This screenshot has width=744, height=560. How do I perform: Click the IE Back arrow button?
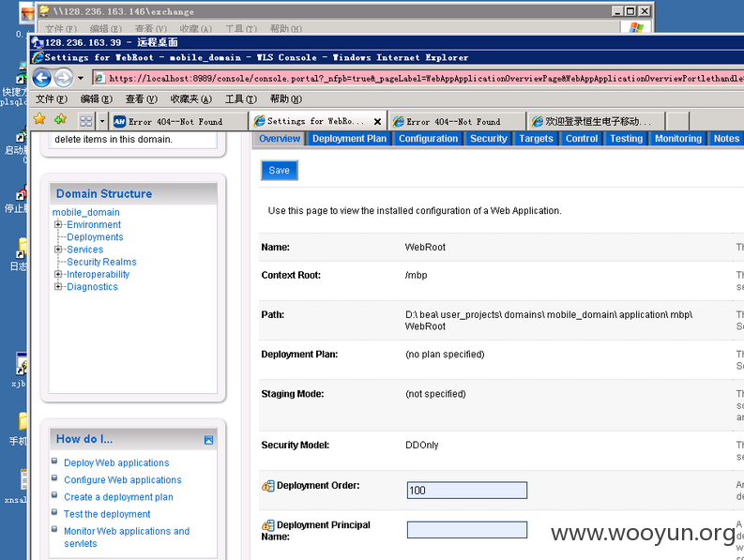click(x=42, y=78)
